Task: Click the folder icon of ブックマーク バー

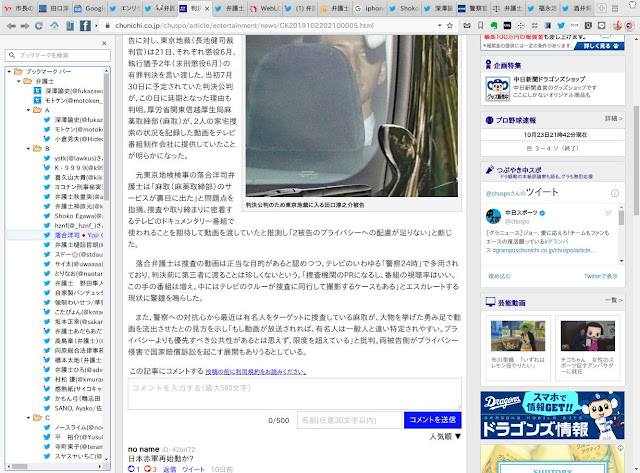Action: click(x=18, y=71)
